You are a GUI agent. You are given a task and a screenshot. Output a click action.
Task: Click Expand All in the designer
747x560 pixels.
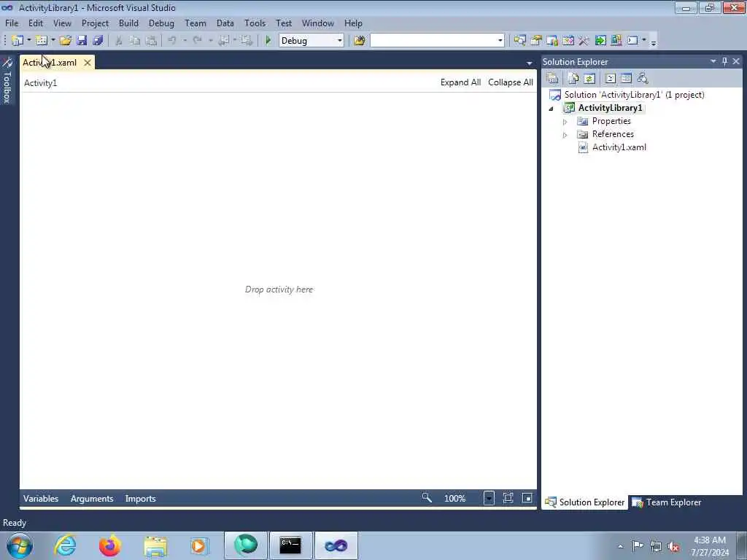tap(461, 82)
